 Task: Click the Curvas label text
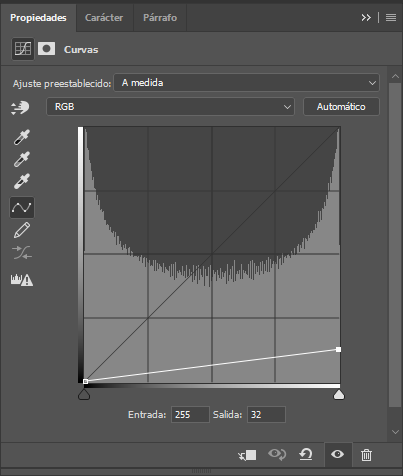click(x=81, y=50)
